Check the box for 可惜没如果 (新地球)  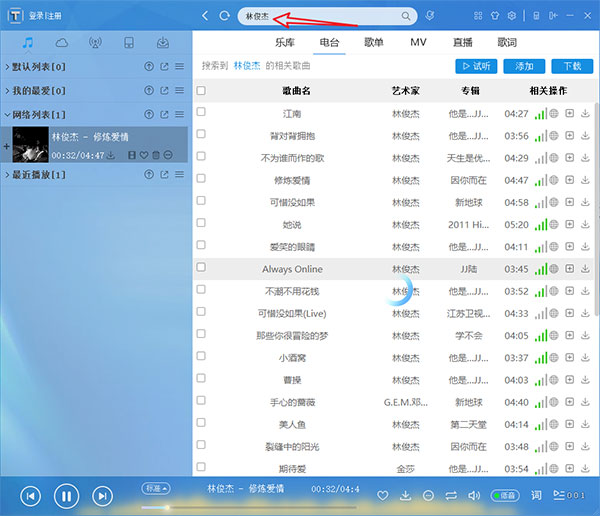(x=201, y=200)
